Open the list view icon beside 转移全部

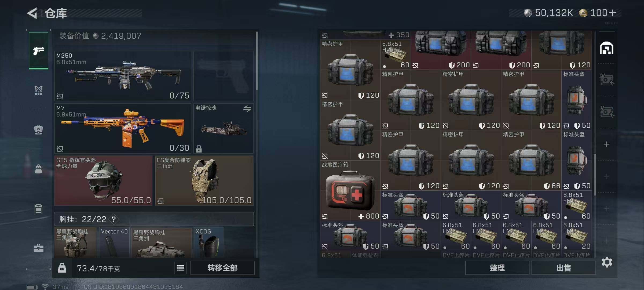click(x=180, y=268)
